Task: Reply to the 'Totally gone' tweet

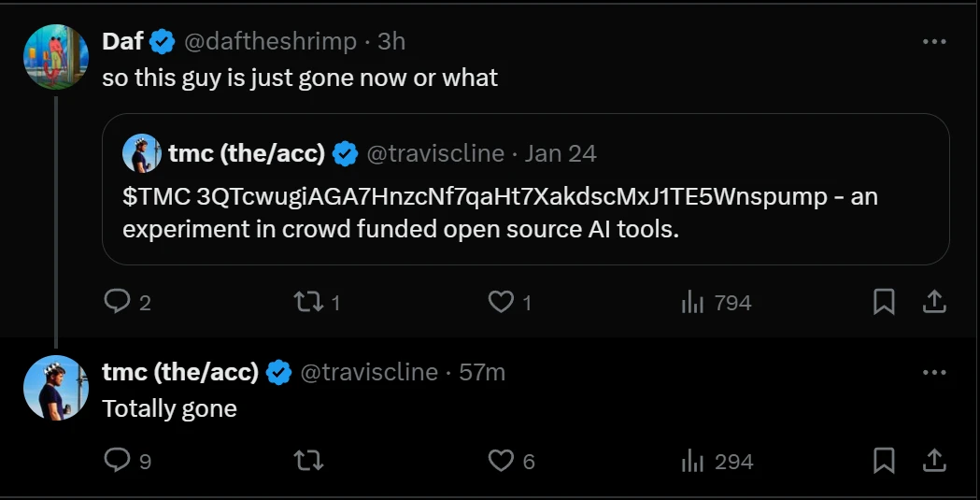Action: pos(117,461)
